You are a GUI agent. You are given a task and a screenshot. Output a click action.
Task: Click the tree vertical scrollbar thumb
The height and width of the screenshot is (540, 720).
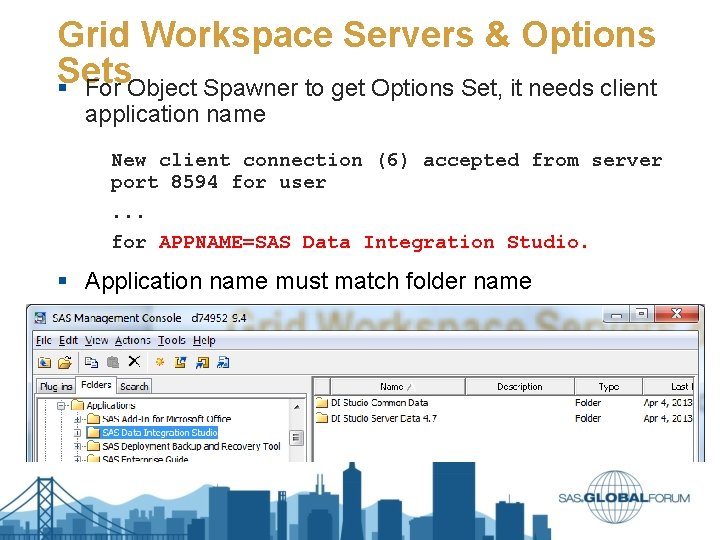(x=296, y=438)
